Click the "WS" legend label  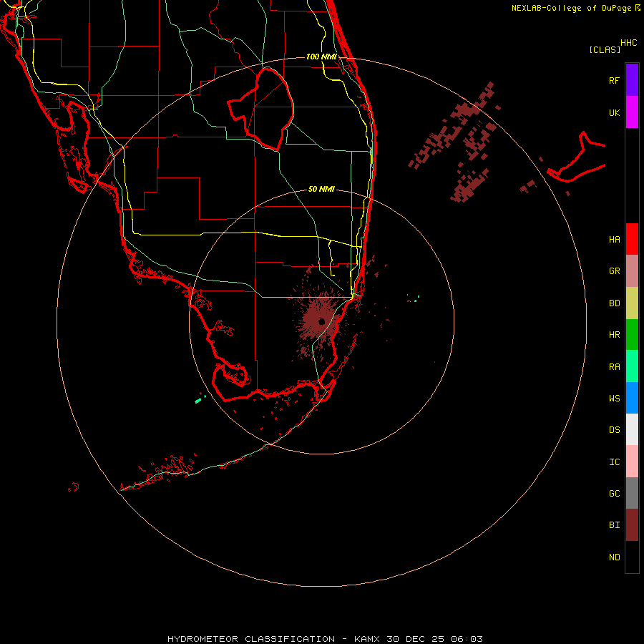click(x=614, y=398)
